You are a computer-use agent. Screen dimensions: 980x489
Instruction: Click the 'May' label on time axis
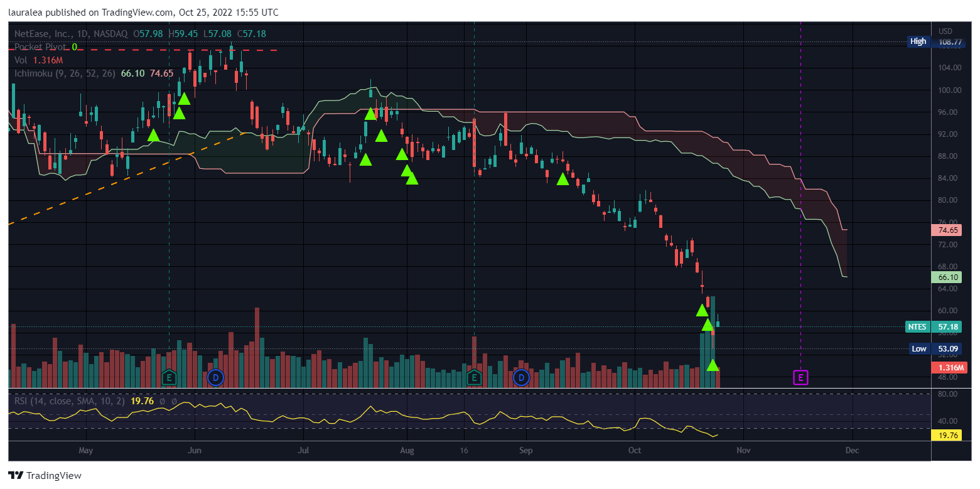86,450
